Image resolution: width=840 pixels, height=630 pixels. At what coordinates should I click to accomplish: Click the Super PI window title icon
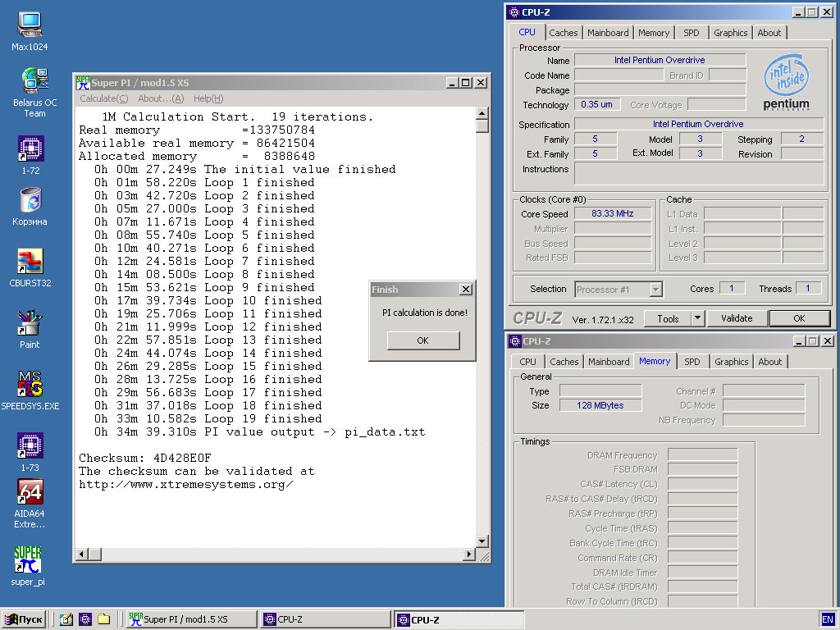pyautogui.click(x=83, y=83)
